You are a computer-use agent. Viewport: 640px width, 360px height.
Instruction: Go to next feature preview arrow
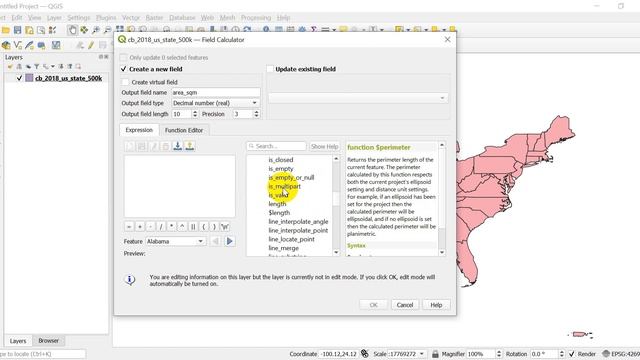click(229, 241)
